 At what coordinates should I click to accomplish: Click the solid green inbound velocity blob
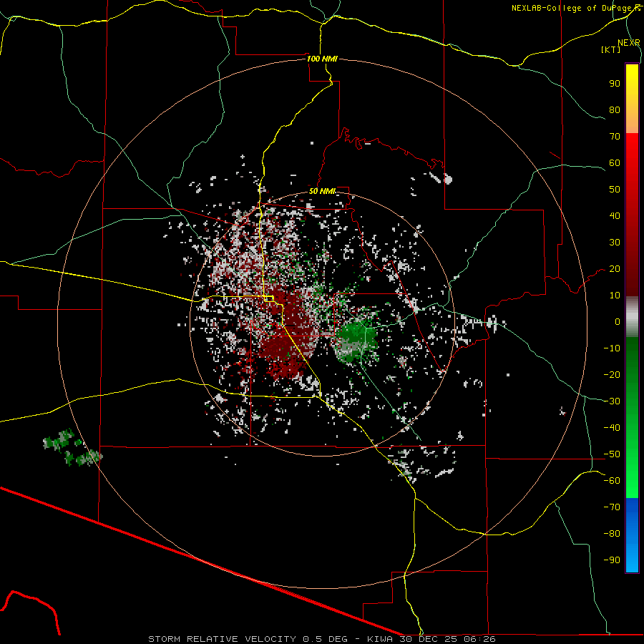pyautogui.click(x=356, y=339)
